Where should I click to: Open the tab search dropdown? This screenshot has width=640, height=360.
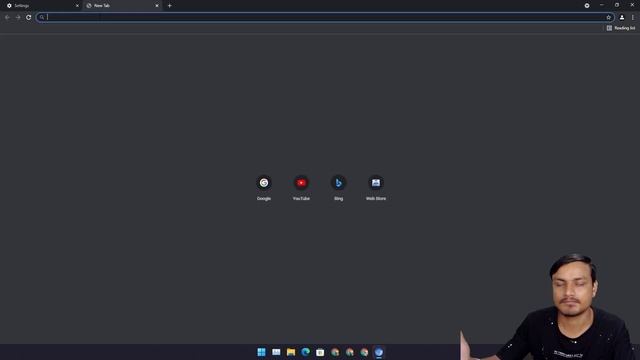coord(587,6)
